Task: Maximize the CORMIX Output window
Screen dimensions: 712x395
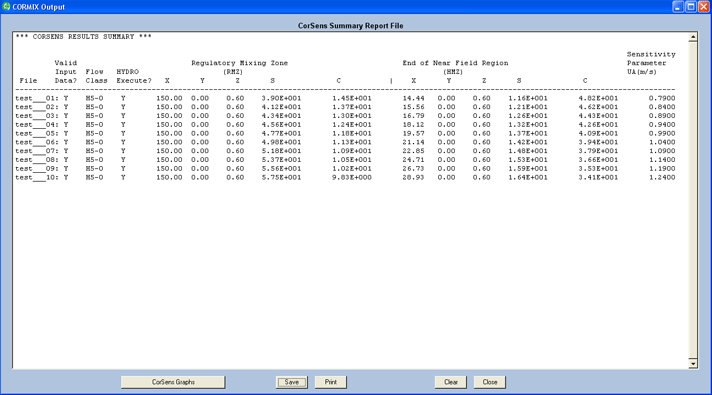Action: tap(691, 7)
